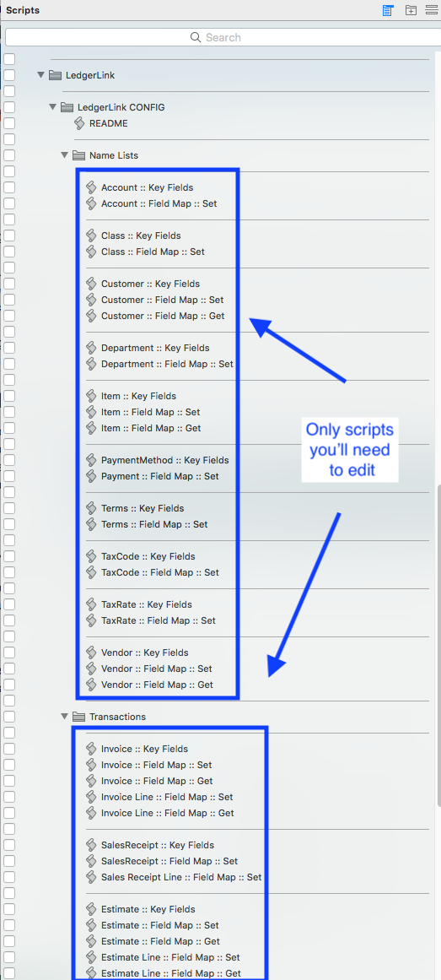Click script icon beside Invoice :: Key Fields

[91, 749]
